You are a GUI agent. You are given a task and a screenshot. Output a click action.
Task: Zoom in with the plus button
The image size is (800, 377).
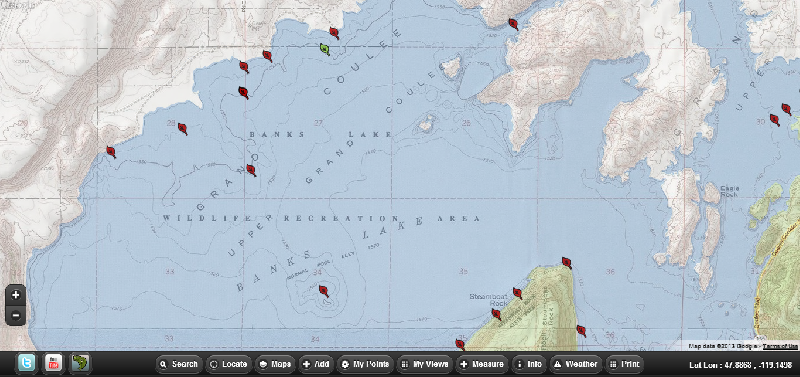(15, 295)
